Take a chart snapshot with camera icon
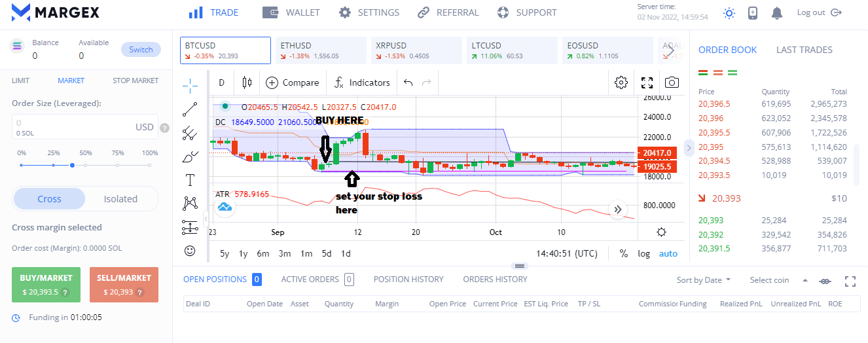This screenshot has width=868, height=343. click(672, 82)
